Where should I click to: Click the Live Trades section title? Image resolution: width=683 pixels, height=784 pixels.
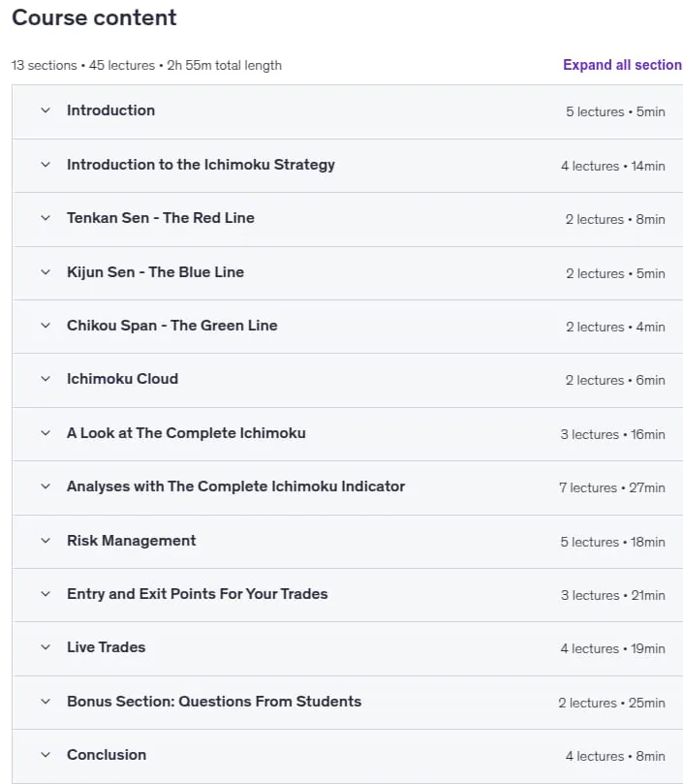point(106,647)
